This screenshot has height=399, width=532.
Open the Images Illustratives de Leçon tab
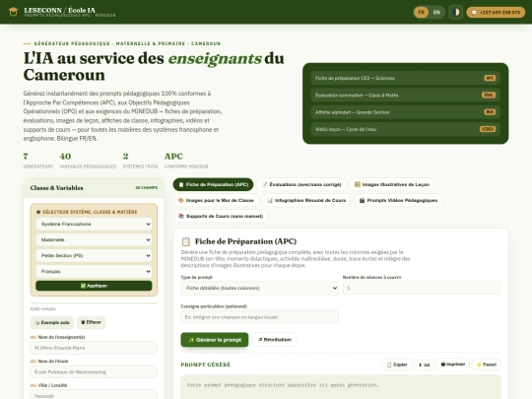tap(392, 184)
